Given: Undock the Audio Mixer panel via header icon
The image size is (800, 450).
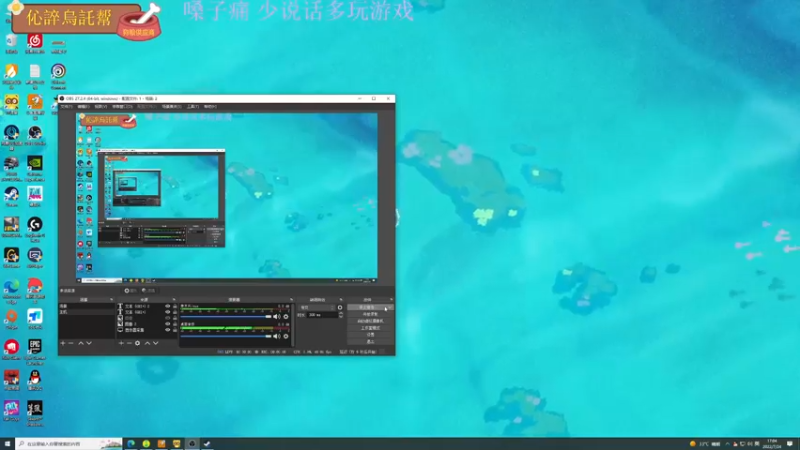Looking at the screenshot, I should [291, 299].
